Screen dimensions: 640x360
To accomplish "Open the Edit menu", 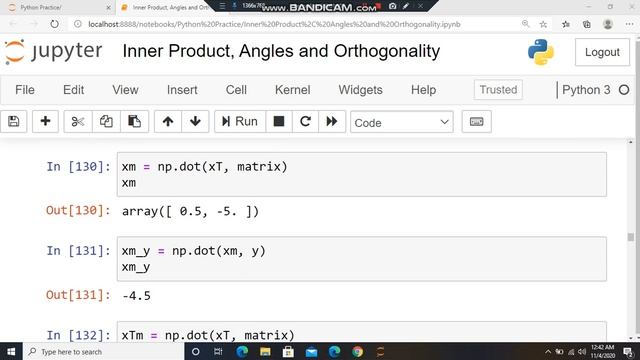I will click(x=73, y=90).
